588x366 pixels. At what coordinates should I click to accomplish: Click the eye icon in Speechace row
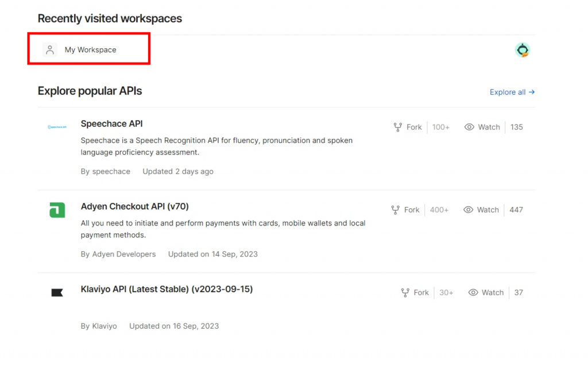point(469,127)
